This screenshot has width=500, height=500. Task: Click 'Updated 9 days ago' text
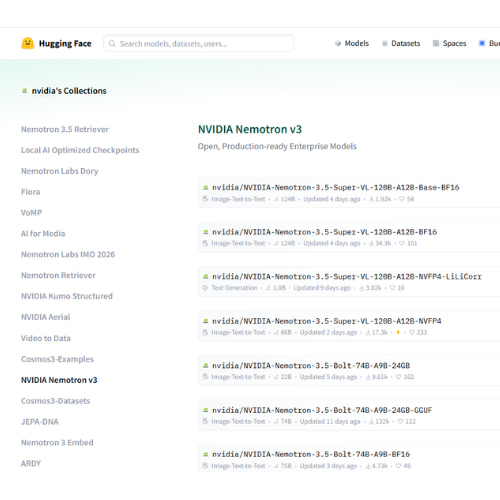point(322,288)
